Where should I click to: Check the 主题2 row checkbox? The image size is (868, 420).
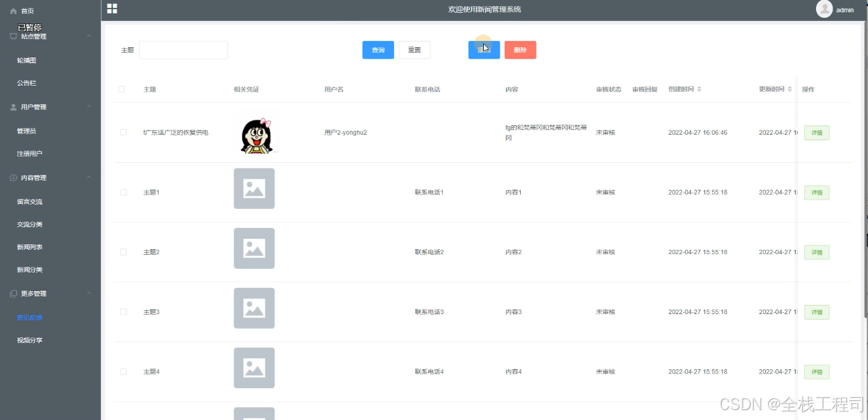[x=124, y=252]
